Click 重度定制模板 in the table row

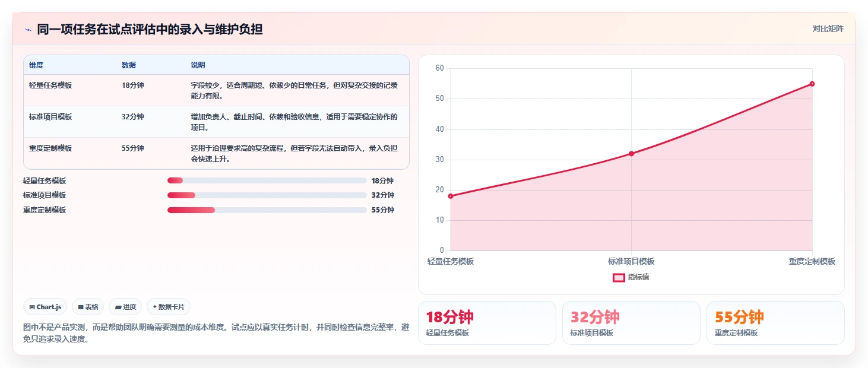click(x=50, y=148)
